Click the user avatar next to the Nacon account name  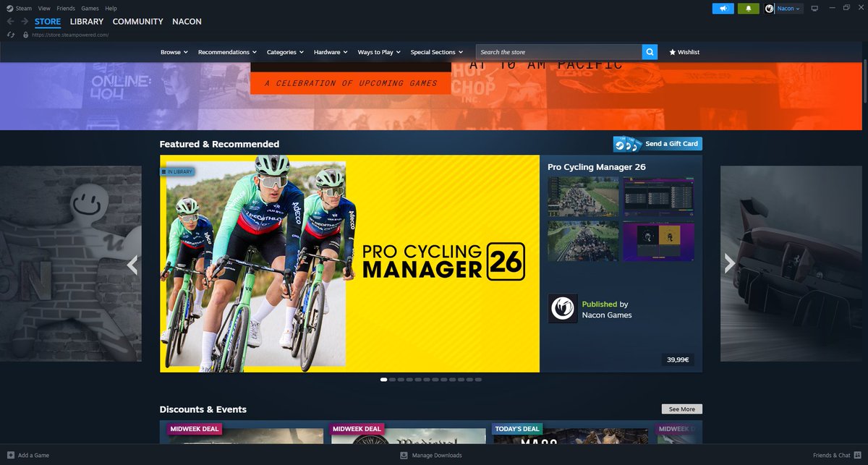pyautogui.click(x=769, y=9)
